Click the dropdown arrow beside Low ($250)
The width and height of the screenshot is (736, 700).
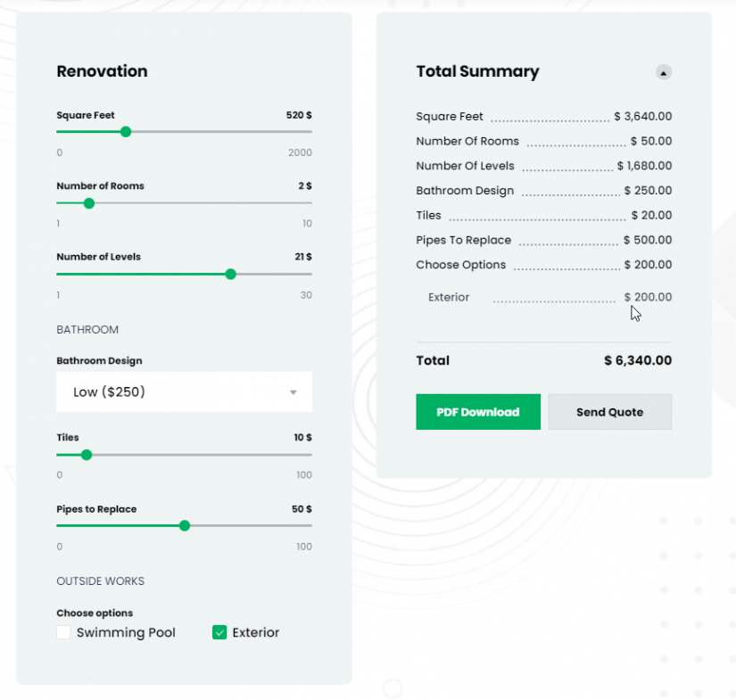[294, 391]
